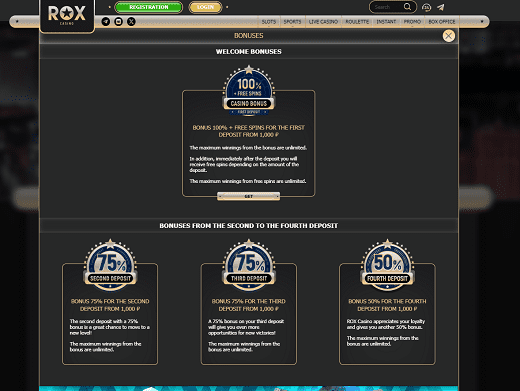Click the second deposit bonus title text

[110, 305]
